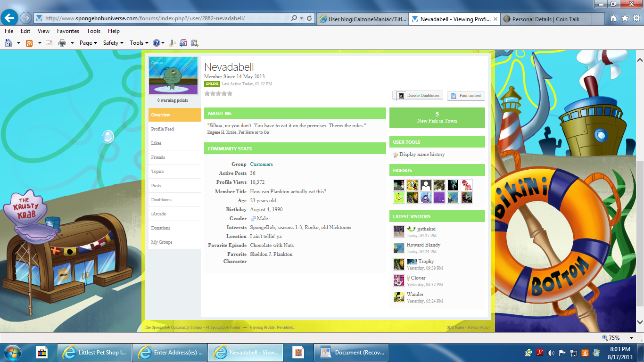Visit Howard Blandy's profile link
Image resolution: width=644 pixels, height=362 pixels.
click(423, 245)
